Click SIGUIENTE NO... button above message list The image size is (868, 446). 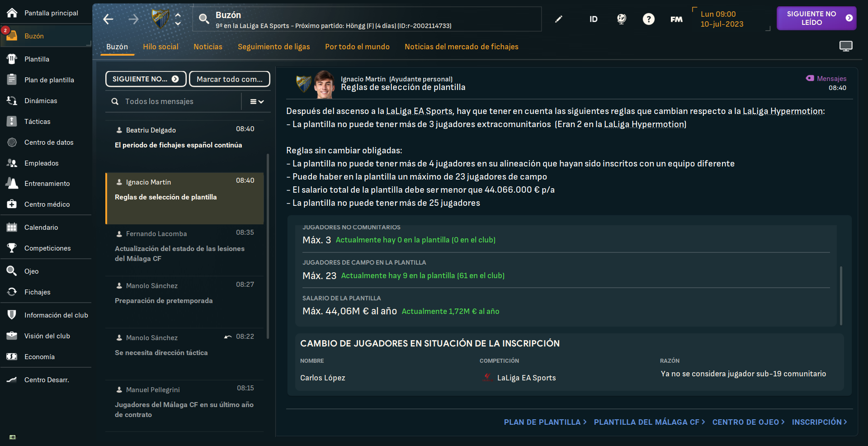[x=146, y=79]
